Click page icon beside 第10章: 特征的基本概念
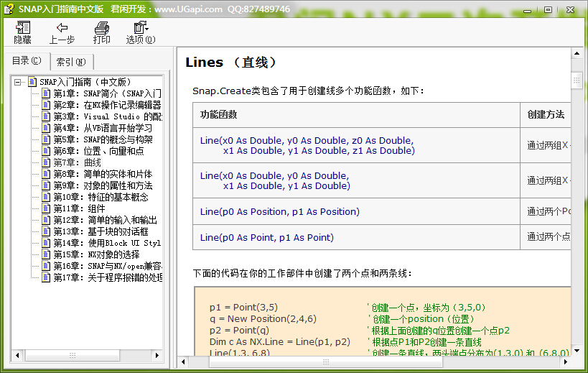This screenshot has width=588, height=373. point(46,197)
